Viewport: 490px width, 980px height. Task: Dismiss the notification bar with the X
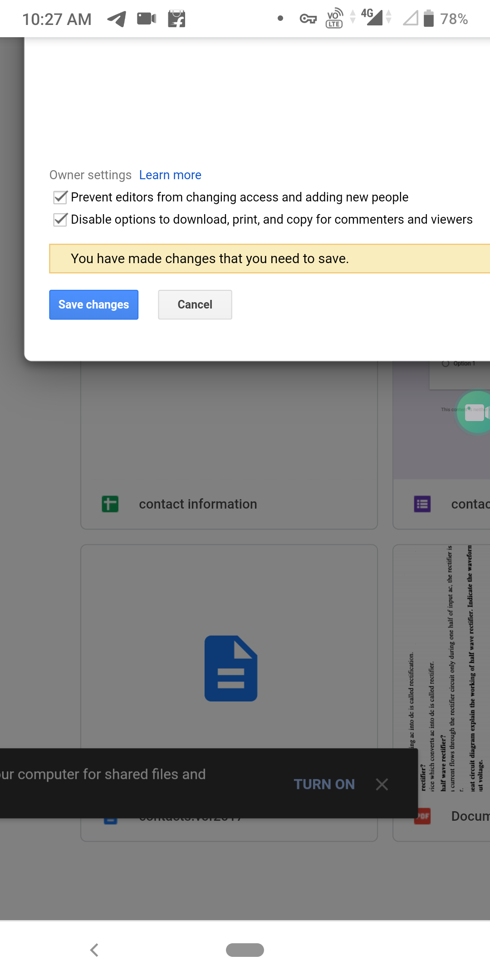pos(382,784)
